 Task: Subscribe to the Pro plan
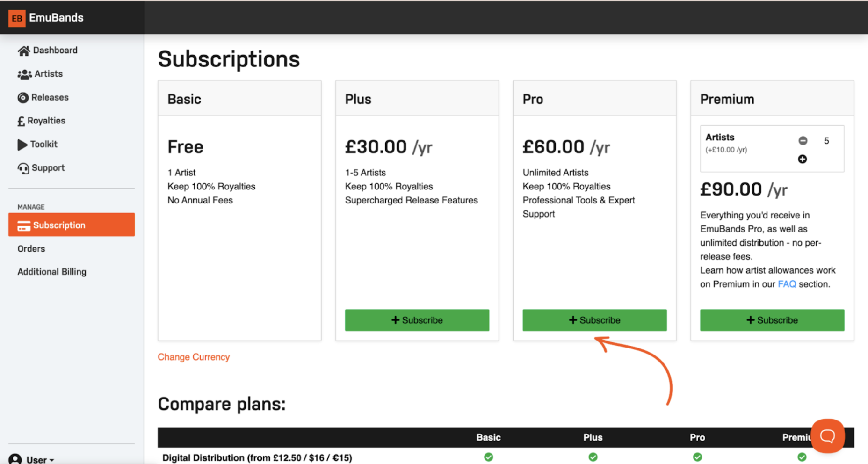pos(594,320)
